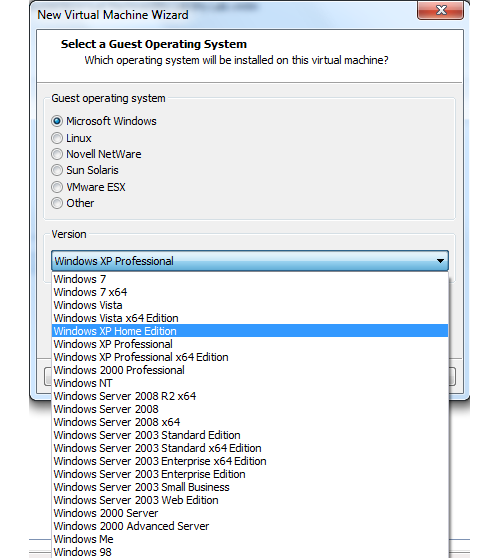Screen dimensions: 500x558
Task: Choose Windows Me from list
Action: [x=250, y=539]
